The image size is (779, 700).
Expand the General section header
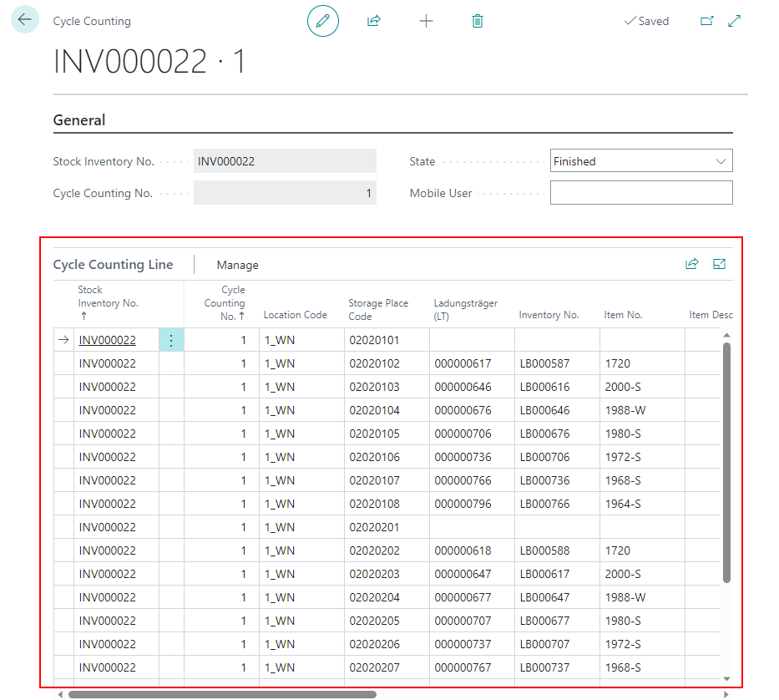pos(79,120)
